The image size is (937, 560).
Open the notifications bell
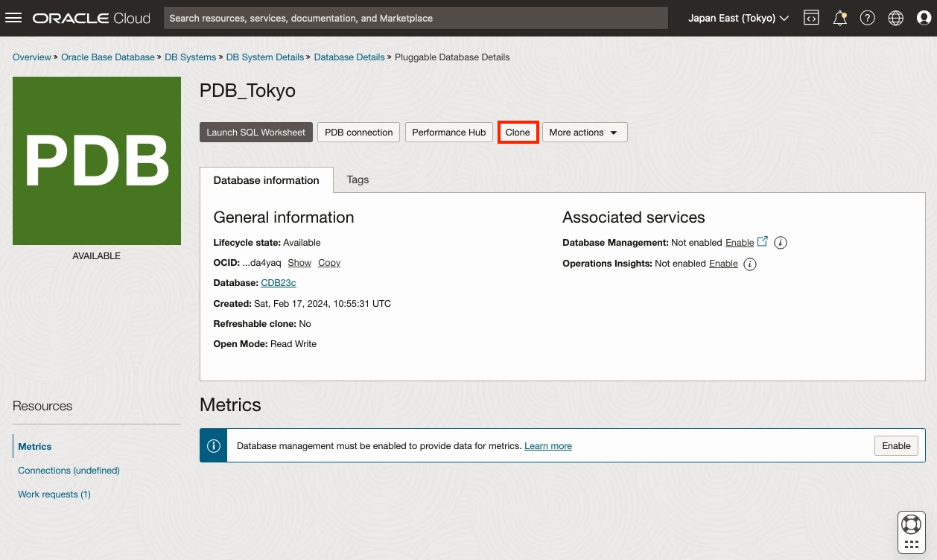[x=839, y=17]
